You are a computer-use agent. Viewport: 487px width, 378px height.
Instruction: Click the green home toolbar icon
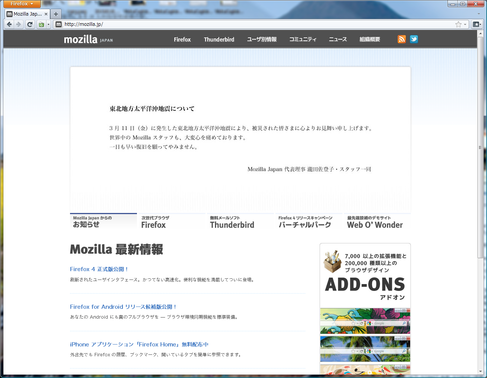point(41,25)
